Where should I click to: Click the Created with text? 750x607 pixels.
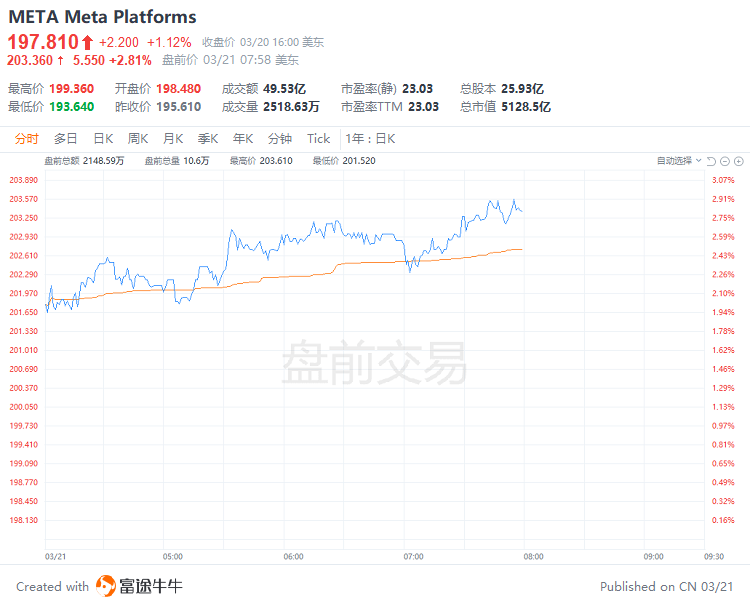click(x=53, y=586)
